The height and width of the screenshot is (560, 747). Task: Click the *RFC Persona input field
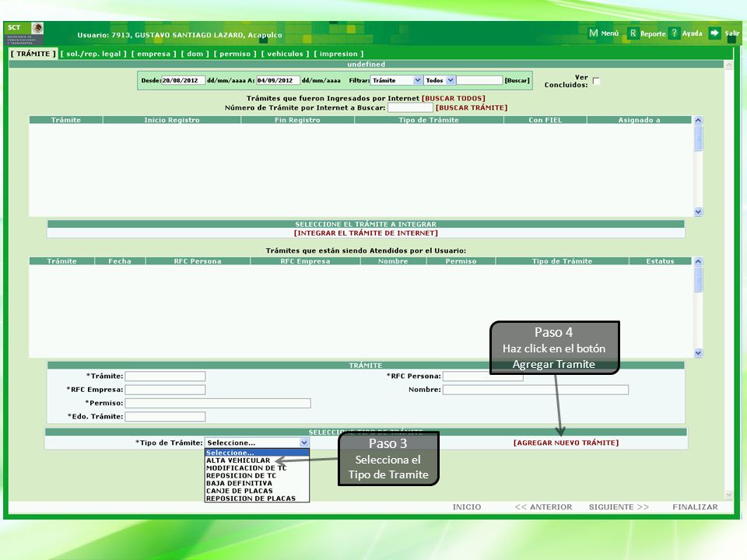tap(482, 376)
